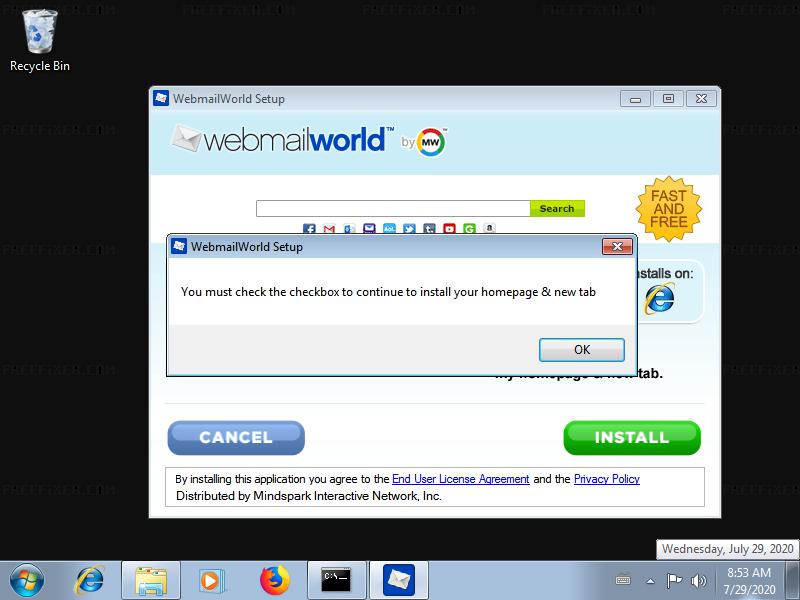Click the AOL shortcut icon
This screenshot has height=600, width=800.
coord(389,229)
